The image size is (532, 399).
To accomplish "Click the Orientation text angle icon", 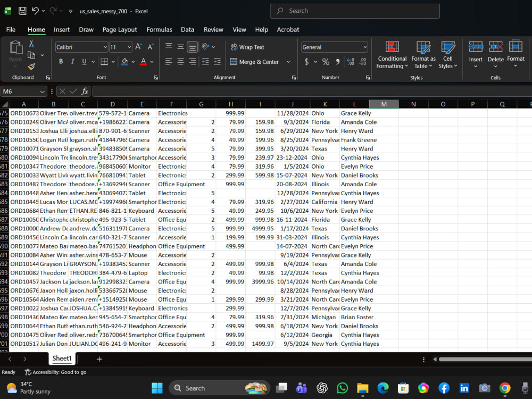I will click(x=205, y=47).
